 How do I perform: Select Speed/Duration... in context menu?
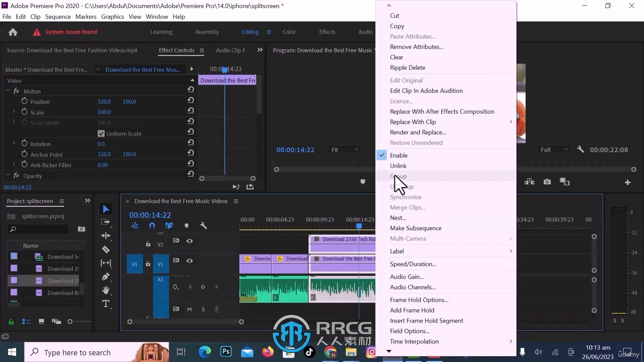pos(413,264)
